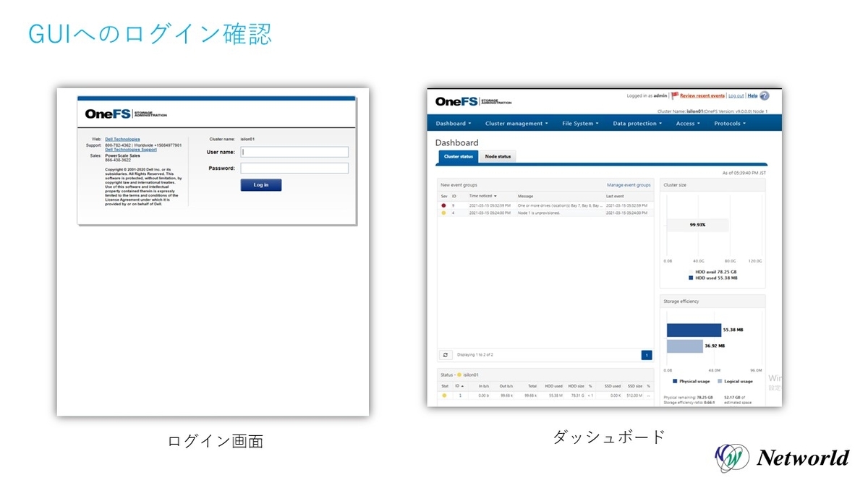Click the Time noticed sort arrow
868x488 pixels.
click(x=495, y=196)
